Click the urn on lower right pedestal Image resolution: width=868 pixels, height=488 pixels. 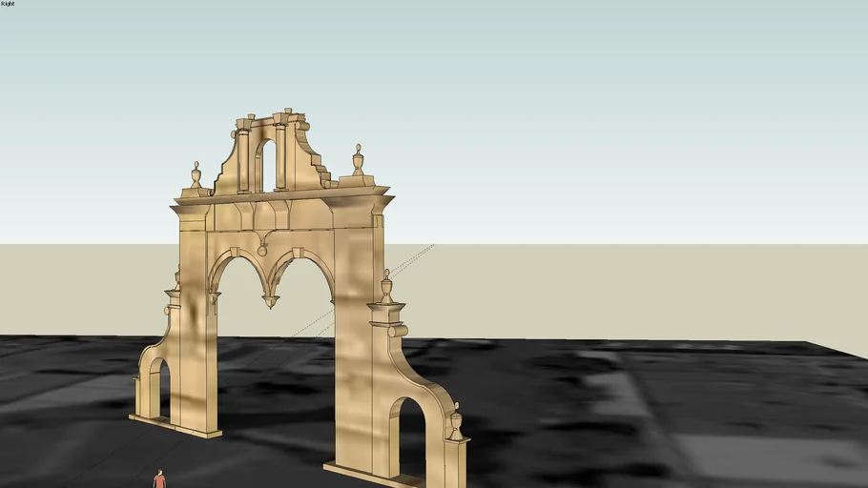pyautogui.click(x=456, y=420)
